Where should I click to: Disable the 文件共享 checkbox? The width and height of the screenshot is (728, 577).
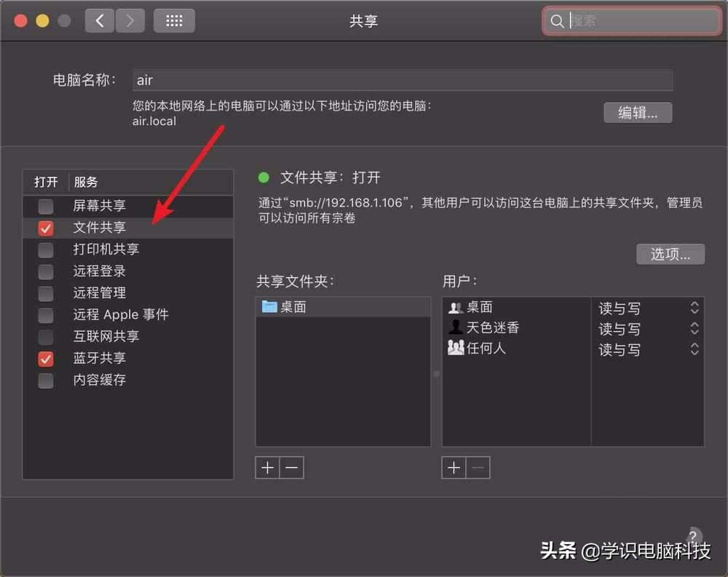45,228
